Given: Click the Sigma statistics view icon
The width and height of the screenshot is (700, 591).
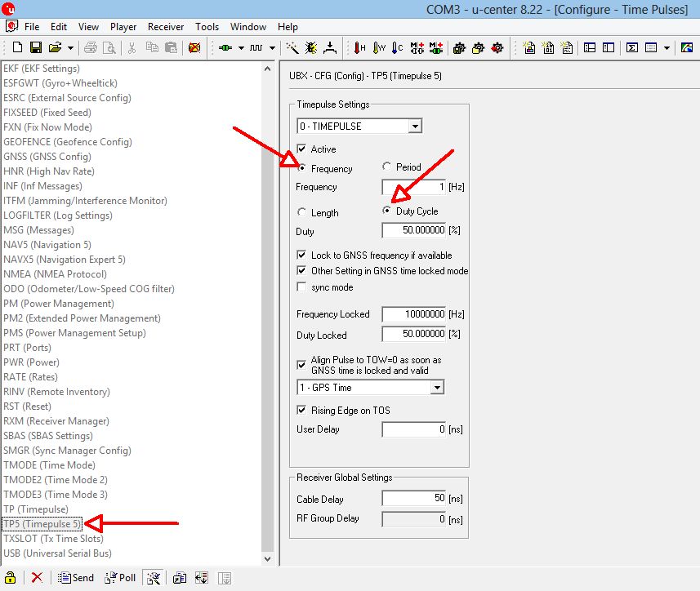Looking at the screenshot, I should (631, 47).
